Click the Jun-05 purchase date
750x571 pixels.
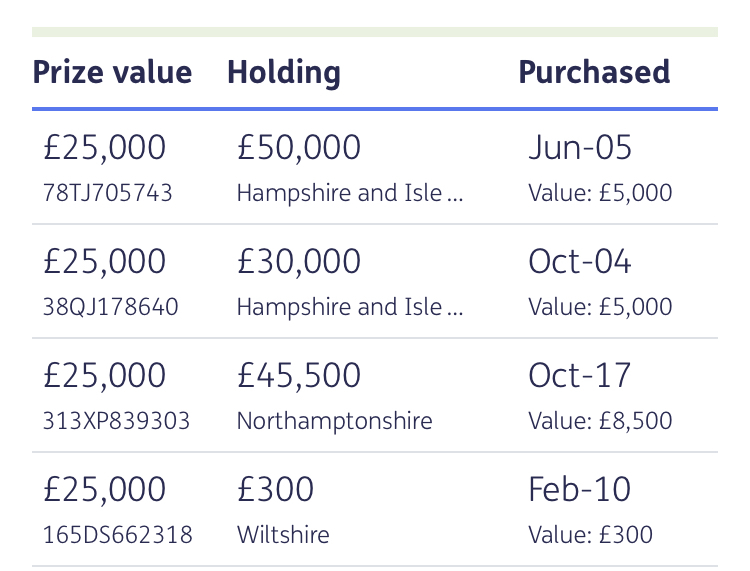click(580, 147)
